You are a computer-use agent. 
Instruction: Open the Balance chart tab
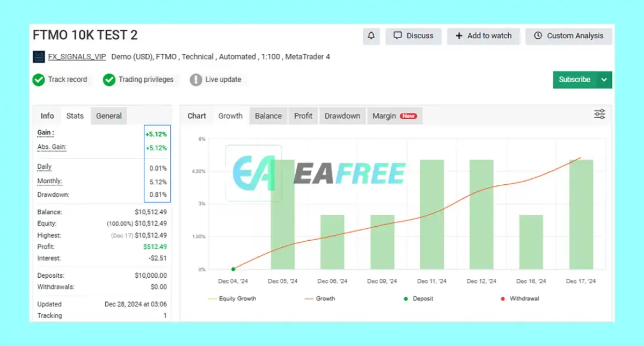click(x=268, y=116)
